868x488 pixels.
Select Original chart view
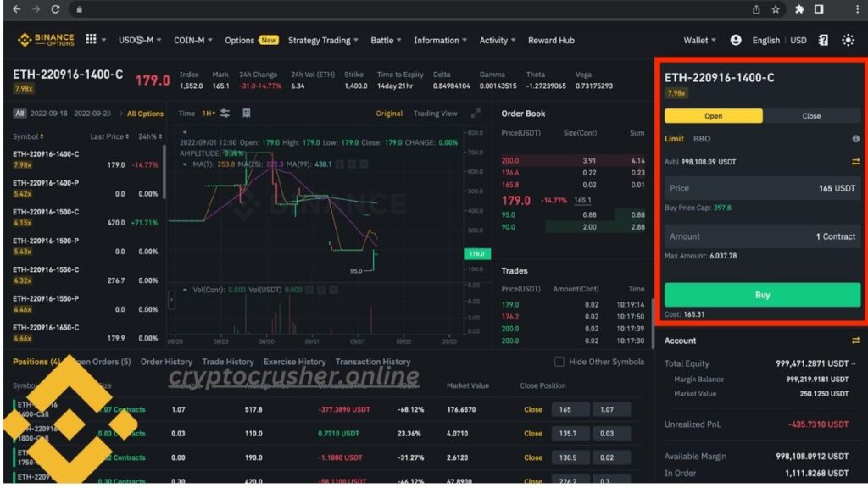(x=389, y=114)
